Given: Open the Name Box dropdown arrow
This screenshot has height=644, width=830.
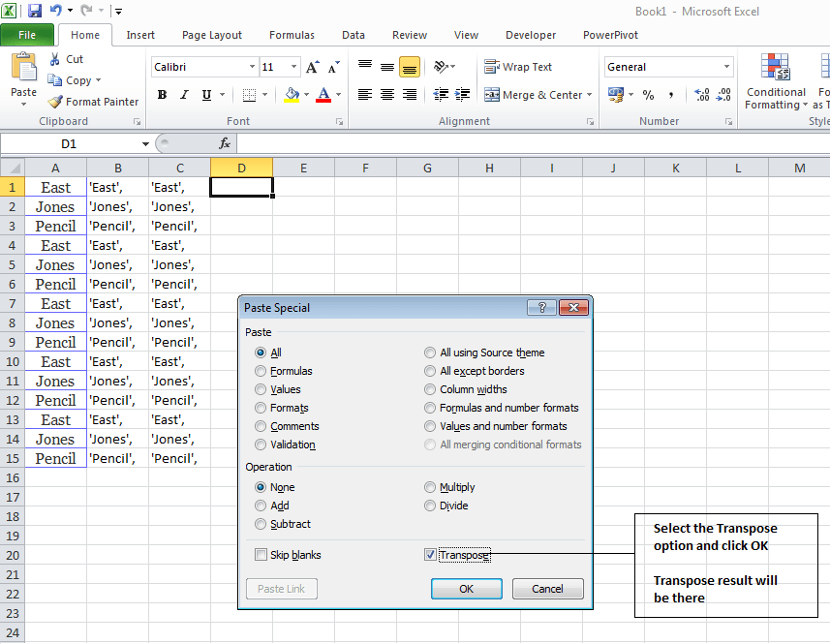Looking at the screenshot, I should pyautogui.click(x=145, y=143).
